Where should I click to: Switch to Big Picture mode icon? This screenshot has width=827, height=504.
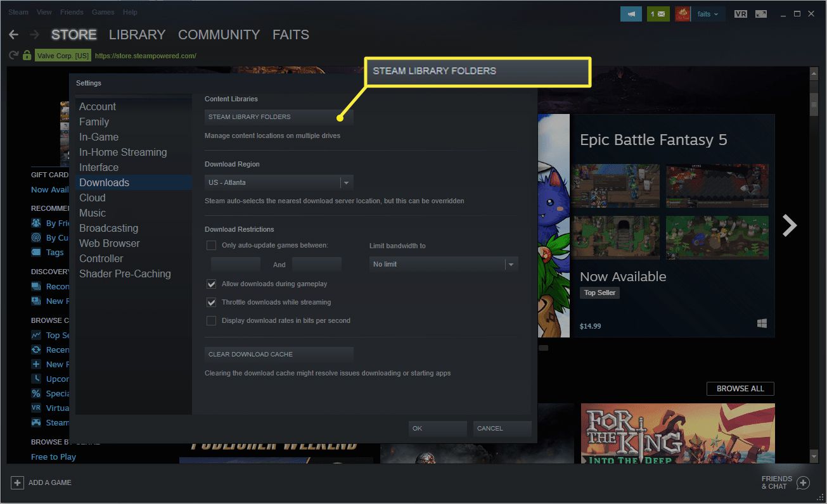(761, 14)
